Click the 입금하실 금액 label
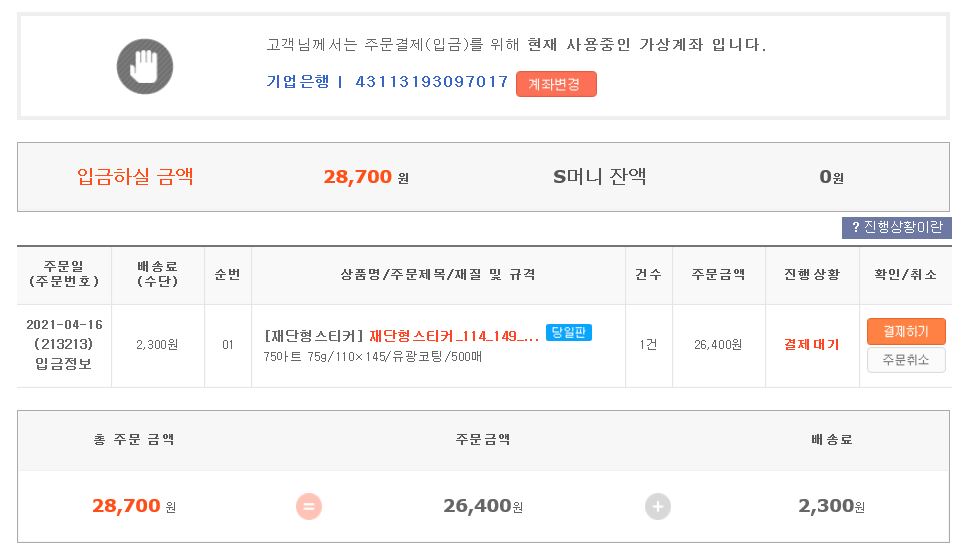Screen dimensions: 971x556 tap(135, 177)
